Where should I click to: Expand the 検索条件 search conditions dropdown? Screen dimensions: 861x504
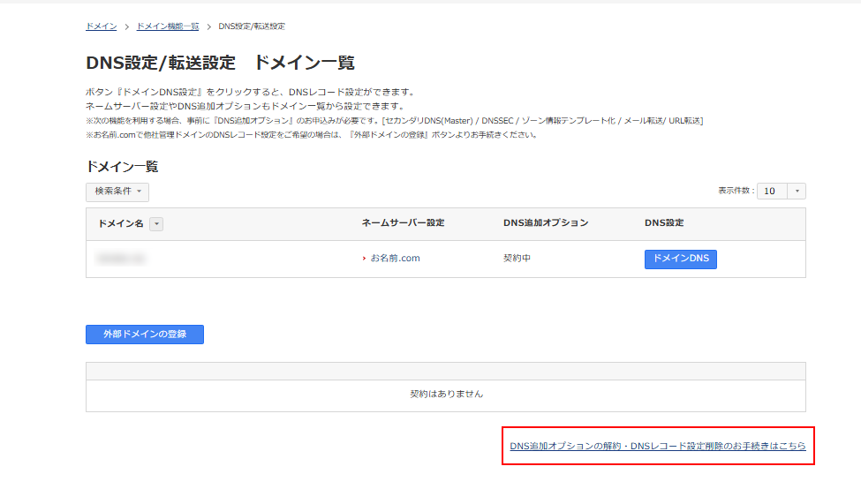coord(117,192)
